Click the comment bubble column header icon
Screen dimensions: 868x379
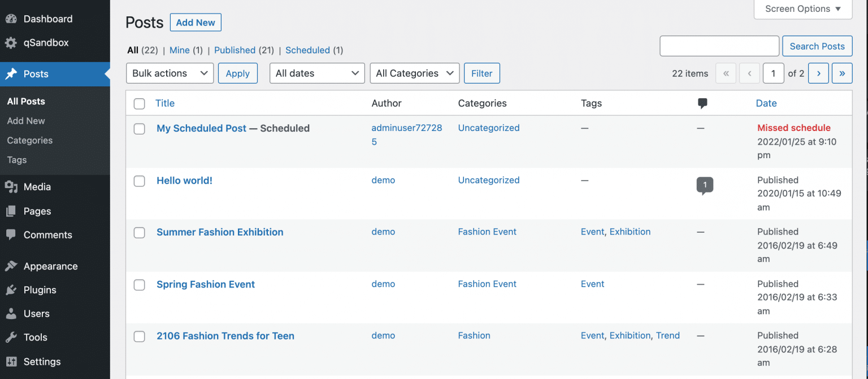tap(702, 103)
